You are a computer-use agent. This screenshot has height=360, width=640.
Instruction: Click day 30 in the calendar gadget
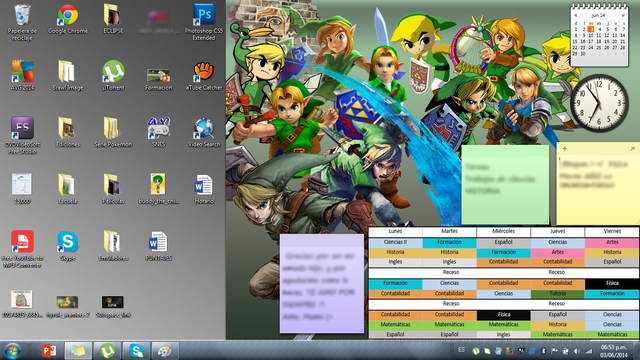[x=583, y=53]
